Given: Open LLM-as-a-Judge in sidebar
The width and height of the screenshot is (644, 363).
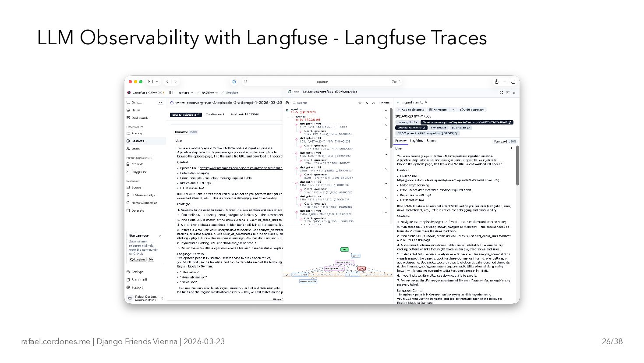Looking at the screenshot, I should coord(143,195).
